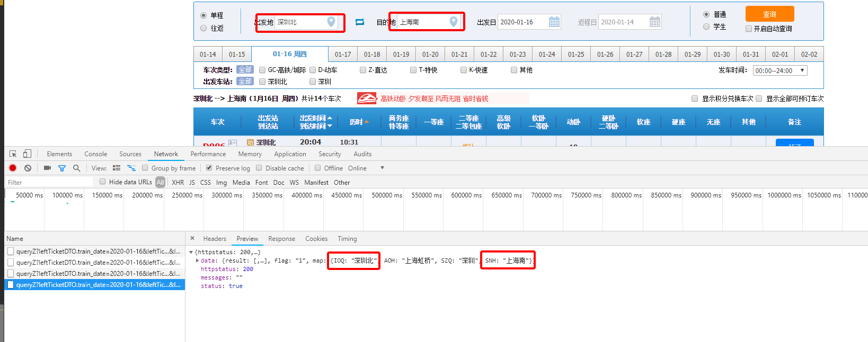Click the departure station location pin icon
This screenshot has height=342, width=868.
coord(331,22)
